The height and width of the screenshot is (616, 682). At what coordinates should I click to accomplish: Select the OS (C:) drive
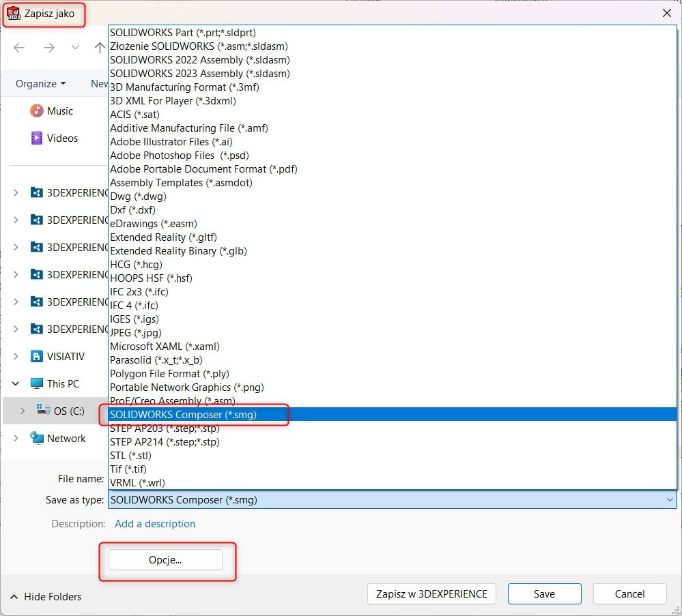point(69,411)
